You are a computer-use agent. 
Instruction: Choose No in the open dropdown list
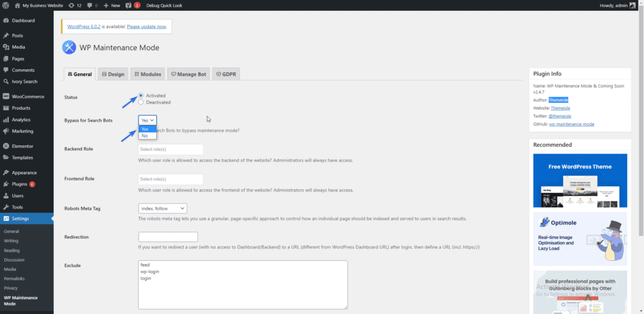tap(148, 135)
